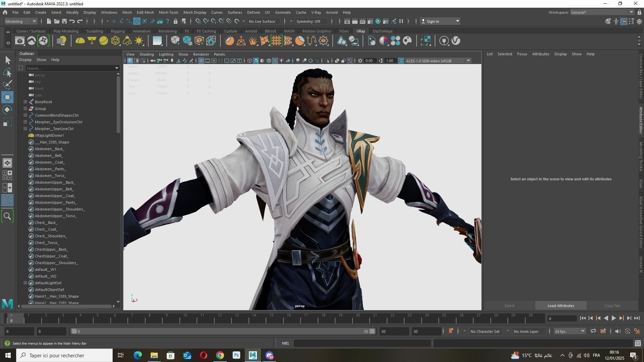Click No Live Surface field

264,21
